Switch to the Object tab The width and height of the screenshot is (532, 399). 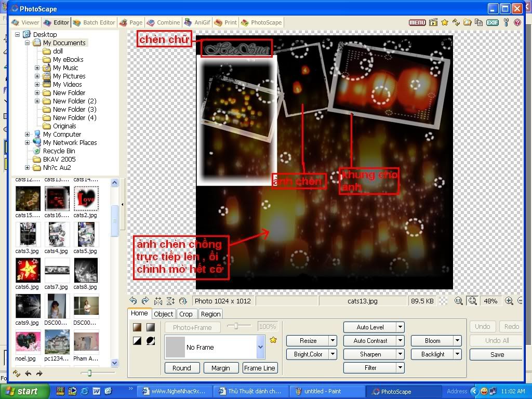tap(164, 314)
